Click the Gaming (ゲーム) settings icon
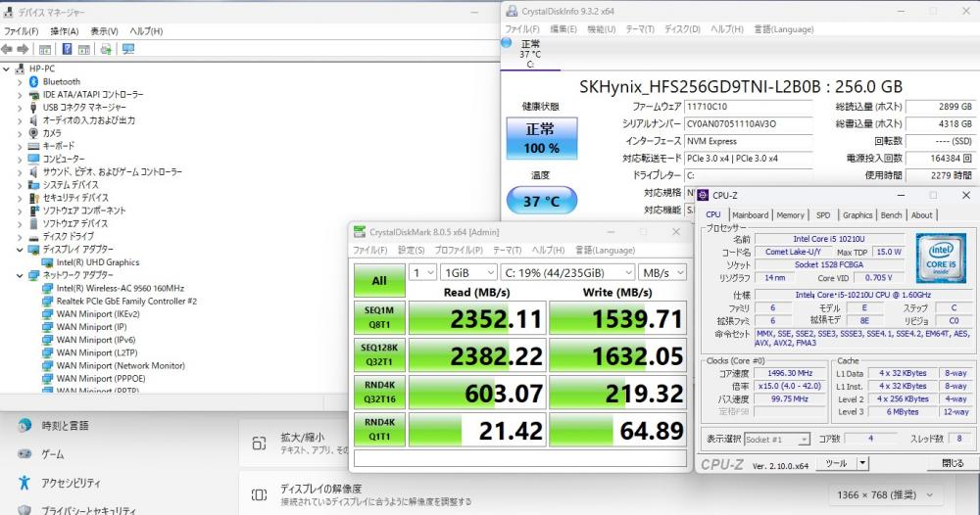 24,454
